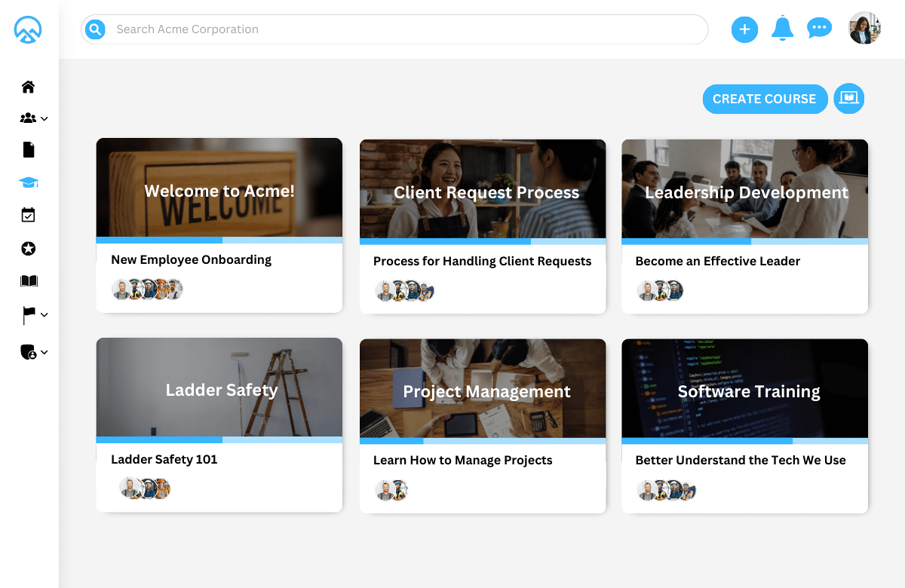The image size is (905, 588).
Task: Click the Ladder Safety progress bar
Action: click(x=219, y=440)
